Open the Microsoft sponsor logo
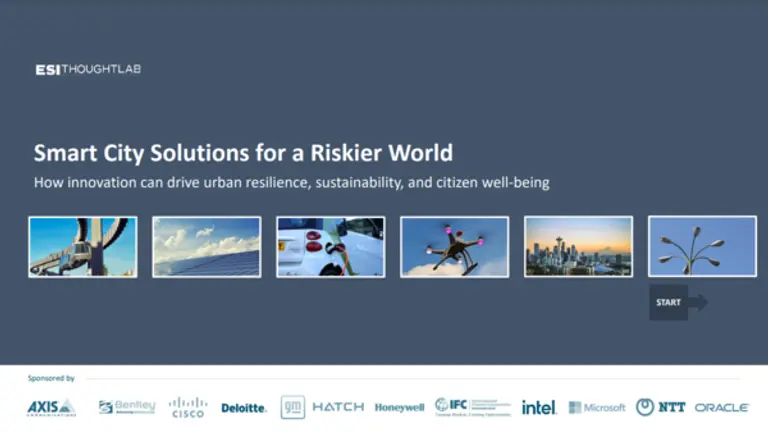Viewport: 768px width, 433px height. [597, 407]
